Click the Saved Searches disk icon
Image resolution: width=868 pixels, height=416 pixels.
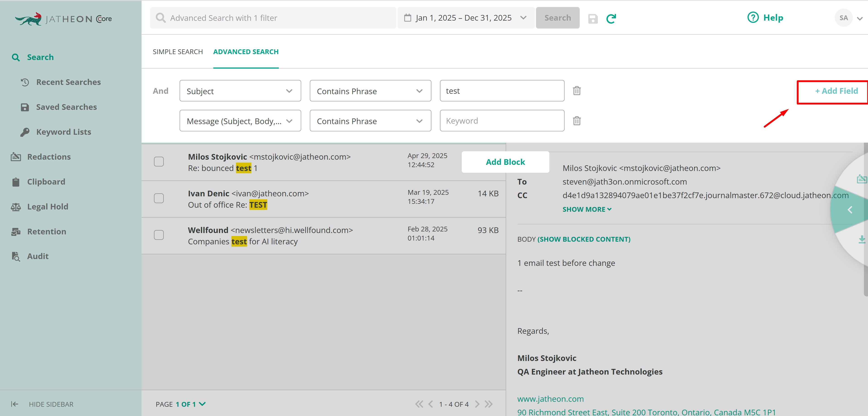(25, 107)
